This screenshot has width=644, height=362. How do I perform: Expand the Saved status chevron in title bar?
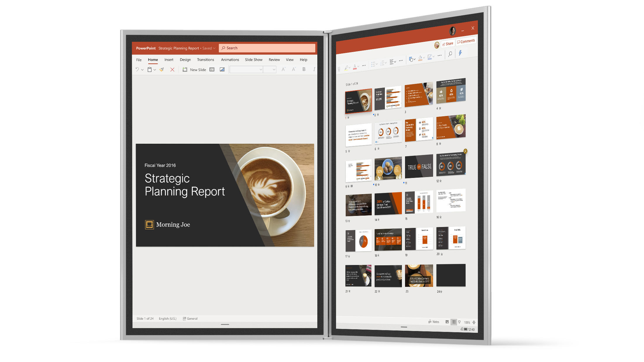coord(214,48)
